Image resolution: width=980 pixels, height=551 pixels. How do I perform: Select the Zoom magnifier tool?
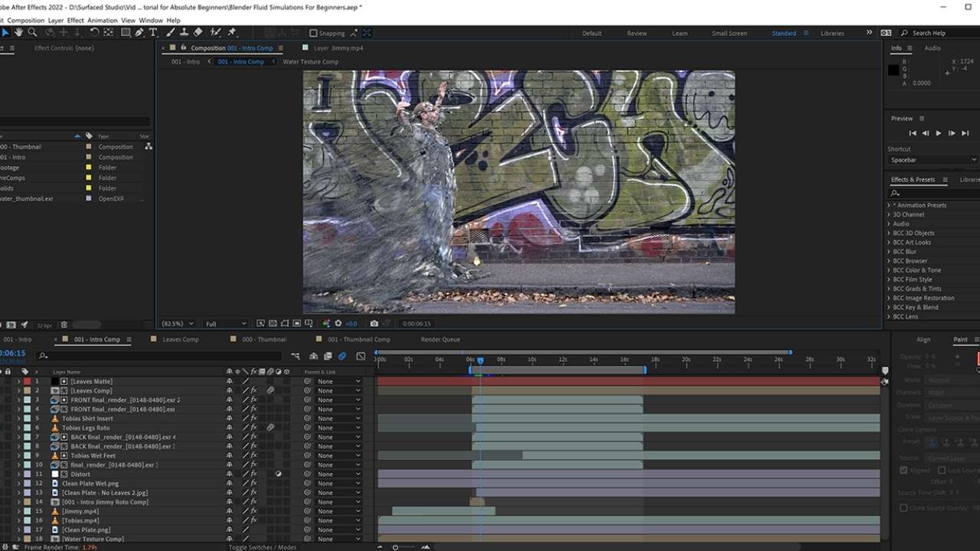pos(32,32)
